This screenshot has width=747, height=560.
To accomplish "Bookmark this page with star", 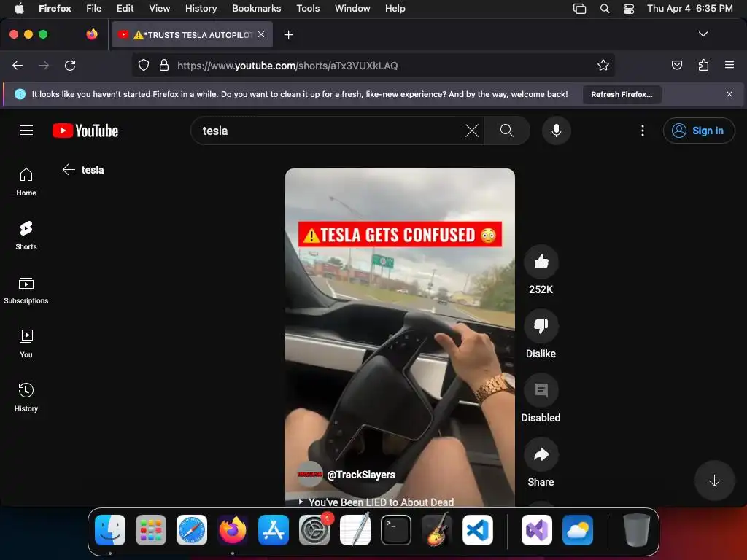I will point(603,65).
